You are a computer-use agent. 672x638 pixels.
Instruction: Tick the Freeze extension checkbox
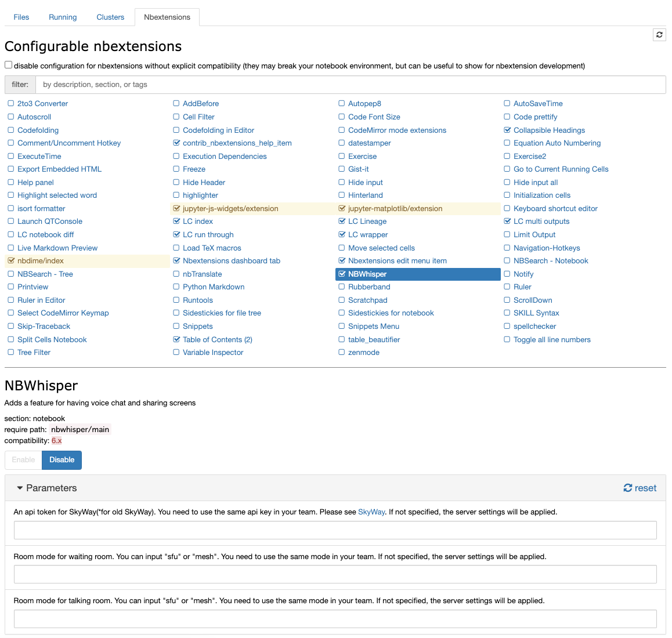click(176, 169)
